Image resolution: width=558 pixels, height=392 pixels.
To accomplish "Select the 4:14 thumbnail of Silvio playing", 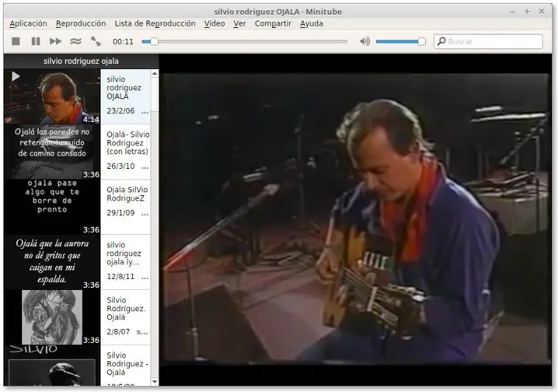I will click(52, 96).
